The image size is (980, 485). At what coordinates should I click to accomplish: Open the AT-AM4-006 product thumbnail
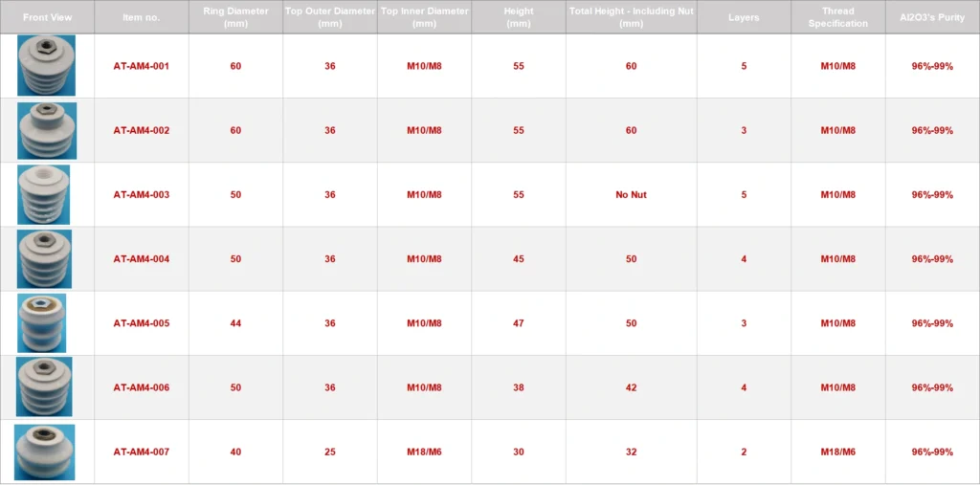click(45, 387)
